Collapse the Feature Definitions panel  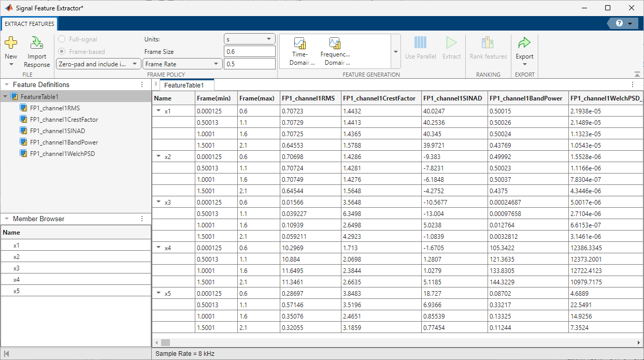pos(6,85)
